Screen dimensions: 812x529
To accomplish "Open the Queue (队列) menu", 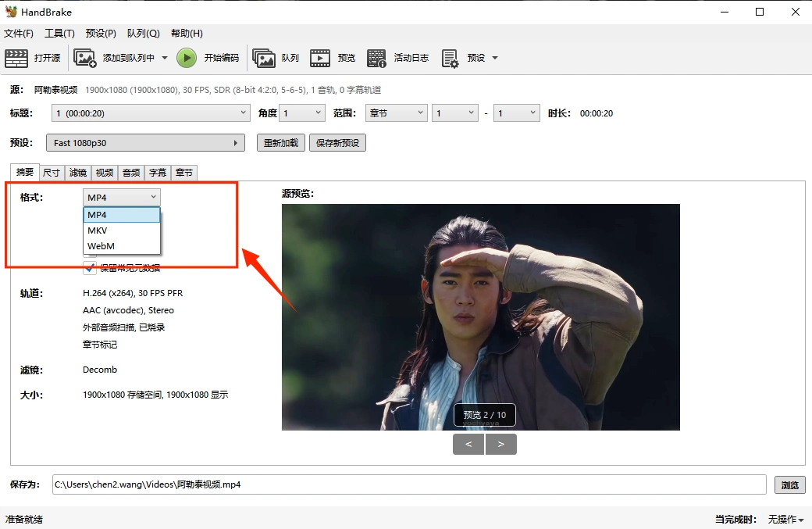I will [x=144, y=33].
